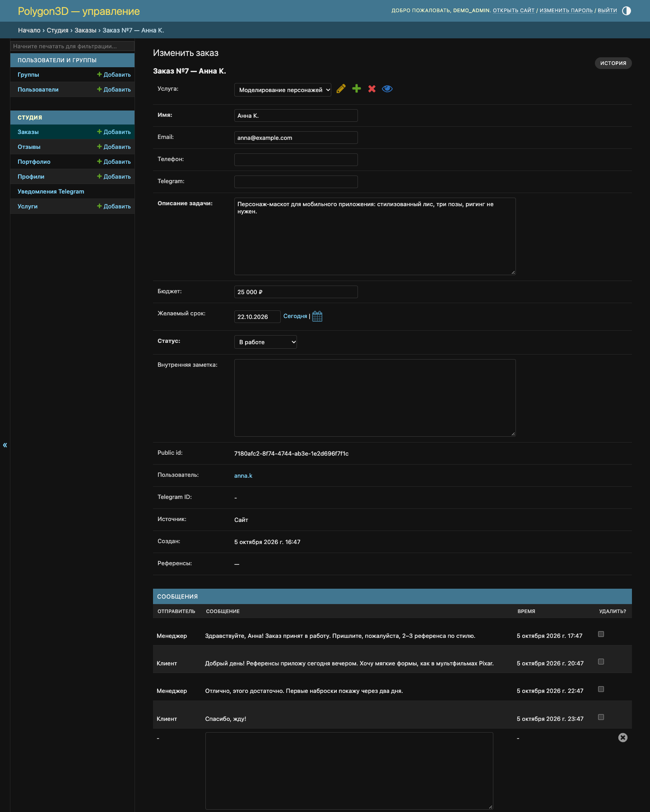Image resolution: width=650 pixels, height=812 pixels.
Task: Open Профили in sidebar
Action: click(x=31, y=177)
